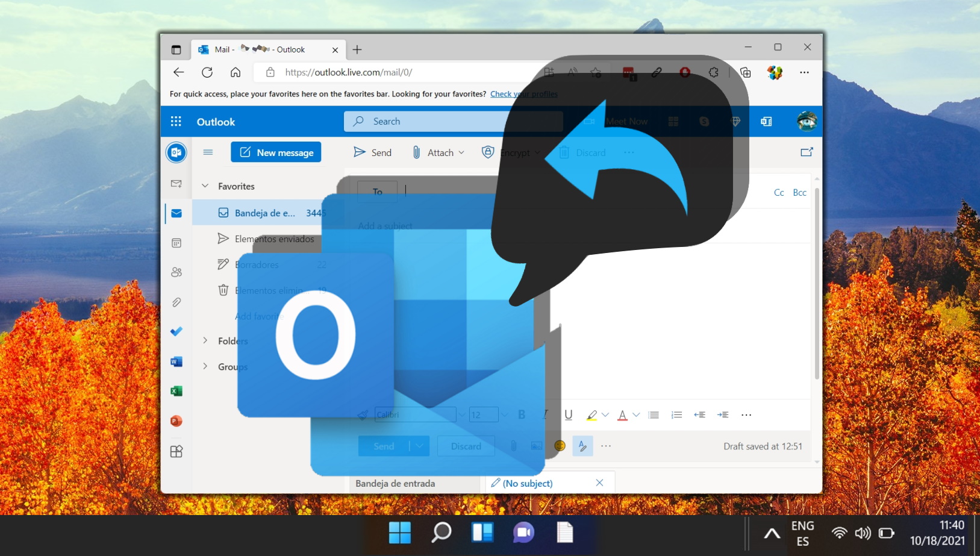Open Microsoft To Do from the sidebar
Viewport: 980px width, 556px height.
[x=176, y=331]
